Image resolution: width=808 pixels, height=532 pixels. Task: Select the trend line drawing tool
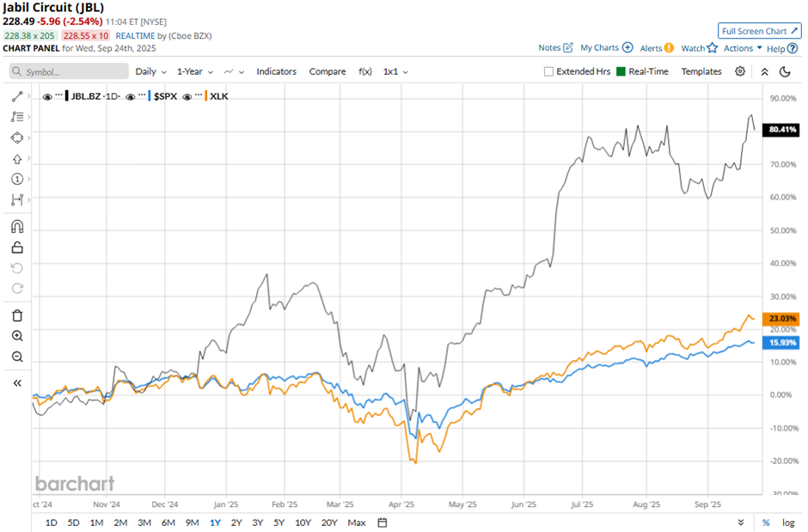pyautogui.click(x=17, y=96)
